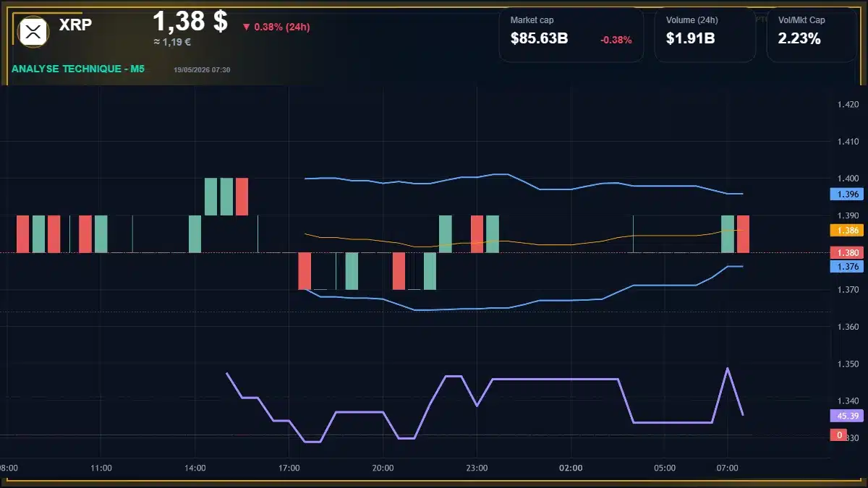Image resolution: width=868 pixels, height=488 pixels.
Task: Click the 07:00 time axis label
Action: [727, 468]
